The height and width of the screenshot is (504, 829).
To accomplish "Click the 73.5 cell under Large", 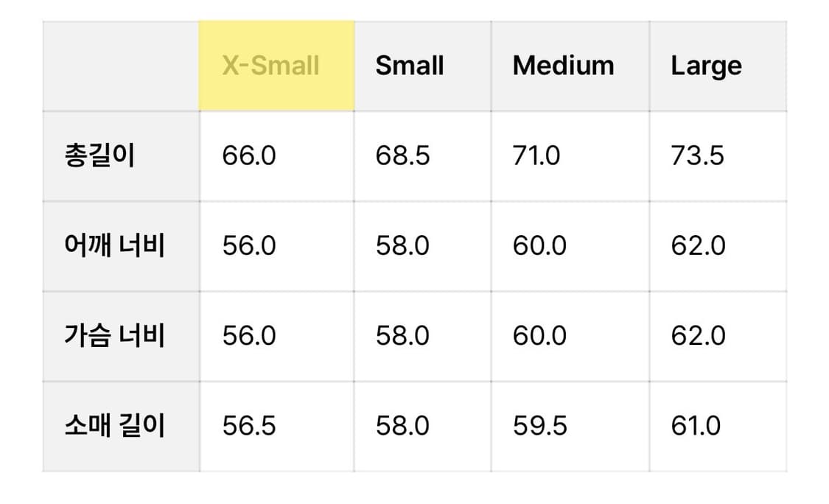I will [x=697, y=156].
